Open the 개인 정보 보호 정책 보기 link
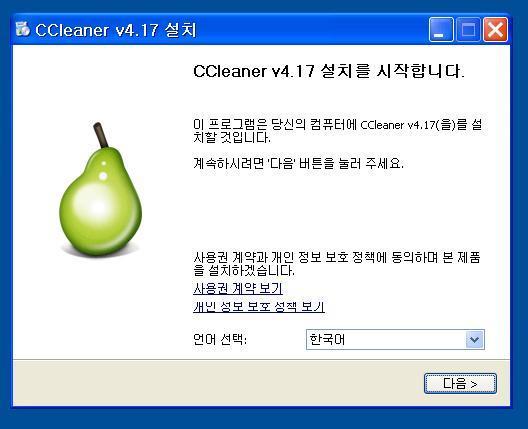The image size is (528, 429). coord(259,306)
